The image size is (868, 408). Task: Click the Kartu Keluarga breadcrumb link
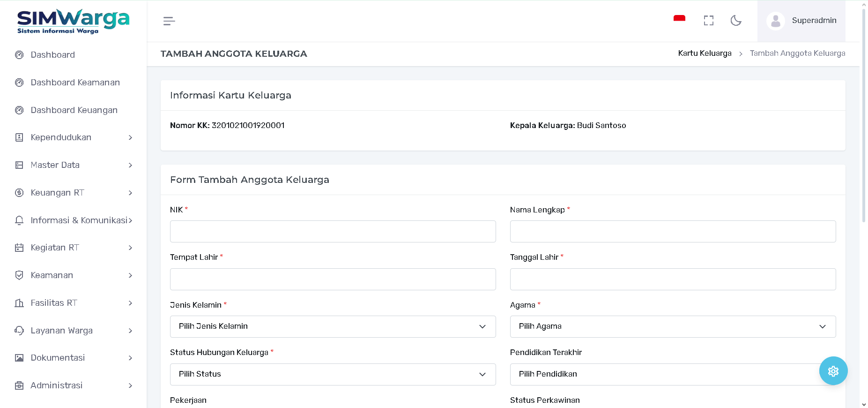[705, 53]
